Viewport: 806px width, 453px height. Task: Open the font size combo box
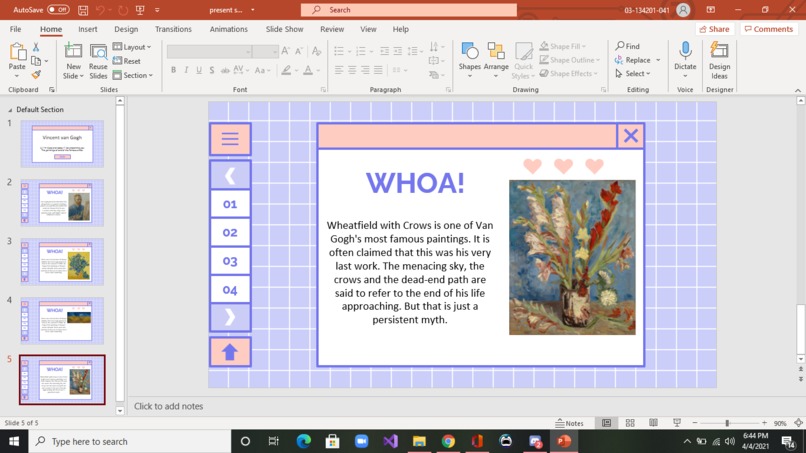265,51
